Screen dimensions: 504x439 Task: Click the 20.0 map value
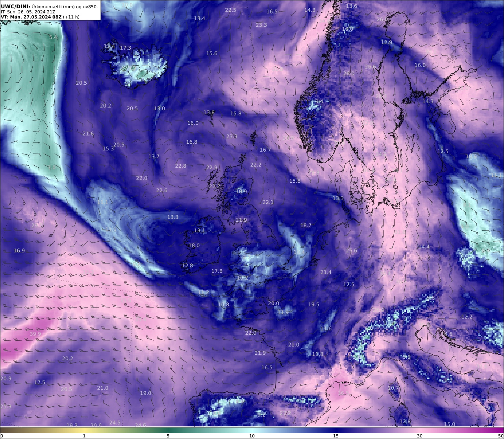(274, 303)
